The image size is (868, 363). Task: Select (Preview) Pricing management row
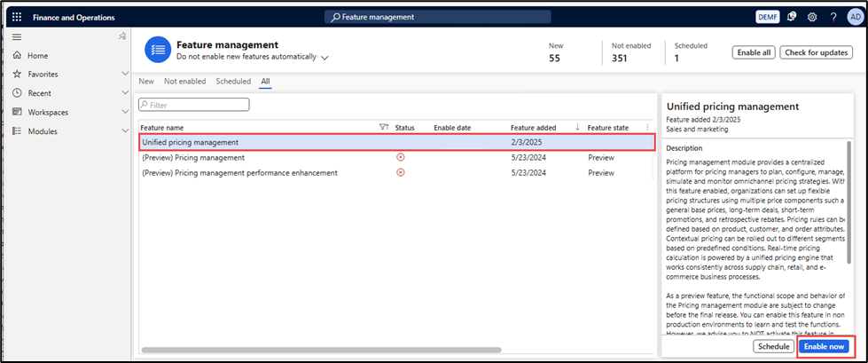coord(395,157)
